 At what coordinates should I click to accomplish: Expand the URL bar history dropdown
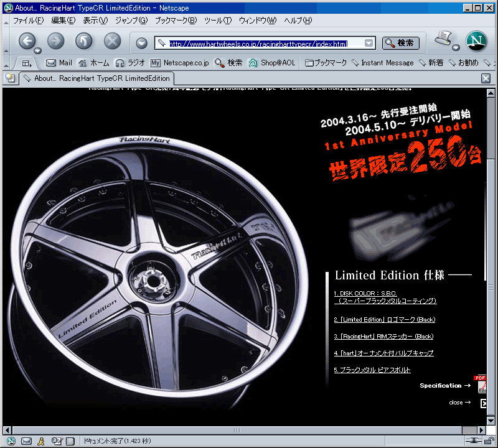coord(369,43)
